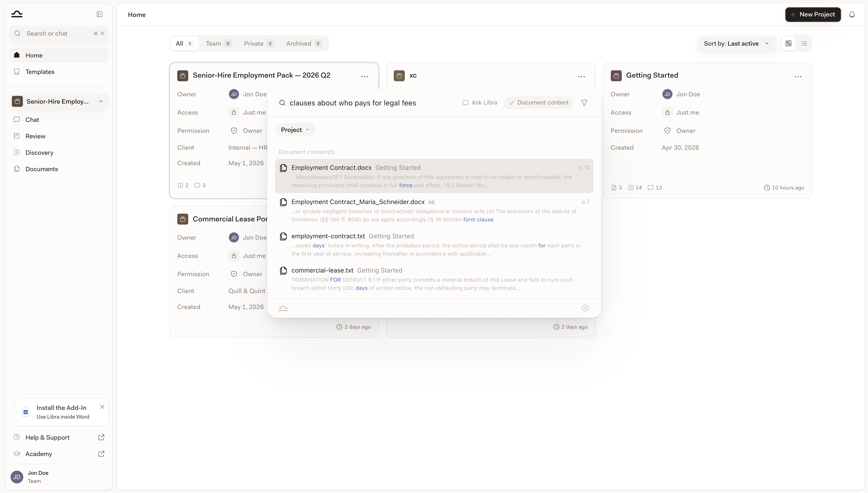
Task: Click the Commercial Lease project icon
Action: pos(183,219)
